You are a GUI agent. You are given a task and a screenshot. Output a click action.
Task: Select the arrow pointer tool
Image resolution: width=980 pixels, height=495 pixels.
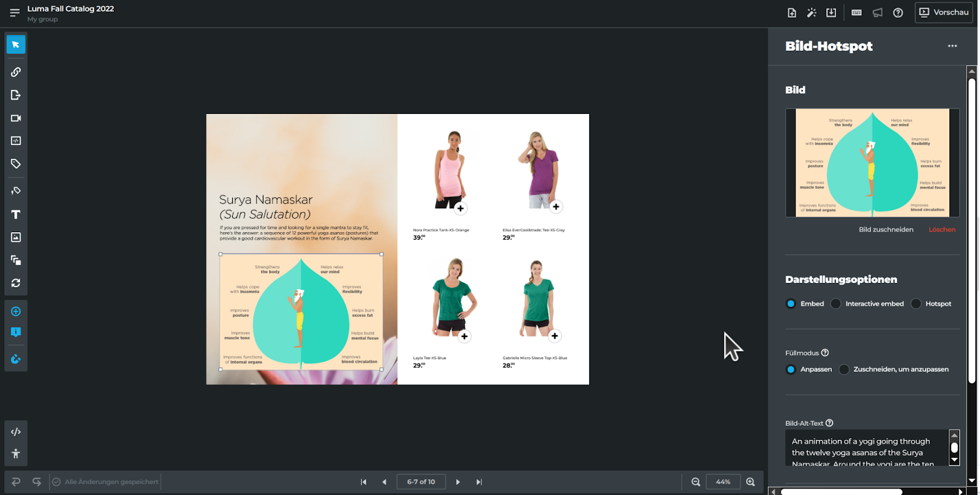click(16, 45)
